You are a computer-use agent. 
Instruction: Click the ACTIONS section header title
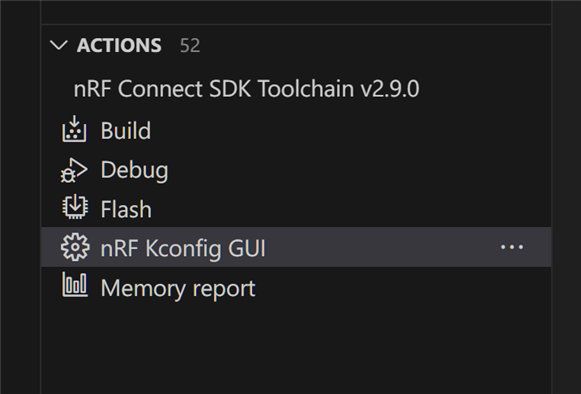119,46
